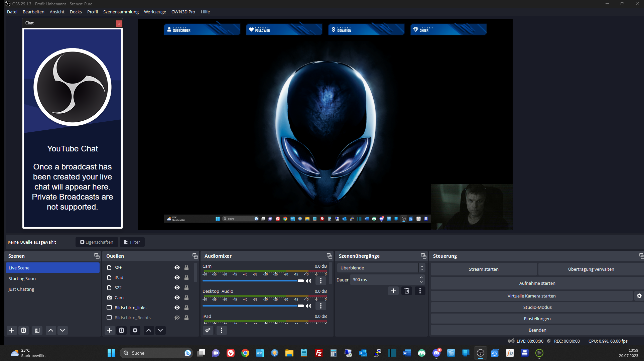Screen dimensions: 644x361
Task: Open scene filters icon in Szenen panel
Action: (x=37, y=330)
